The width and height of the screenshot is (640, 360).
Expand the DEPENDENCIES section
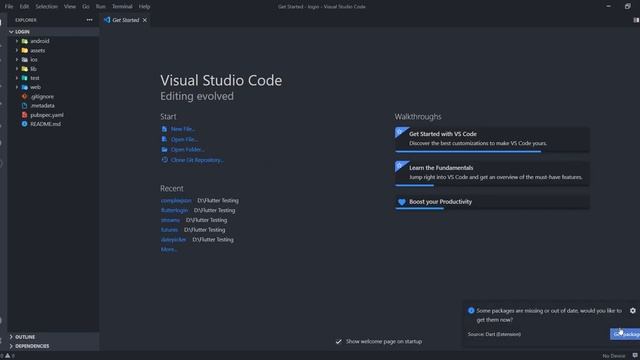coord(53,346)
